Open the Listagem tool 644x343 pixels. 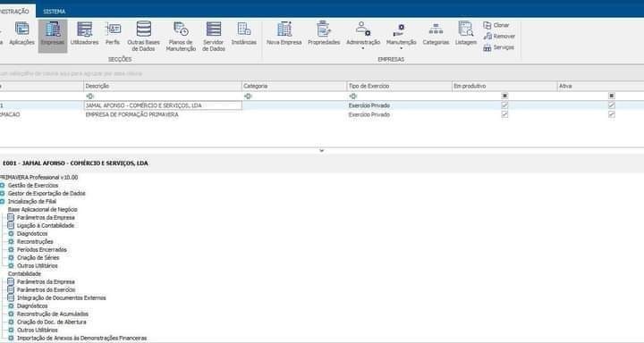coord(466,34)
